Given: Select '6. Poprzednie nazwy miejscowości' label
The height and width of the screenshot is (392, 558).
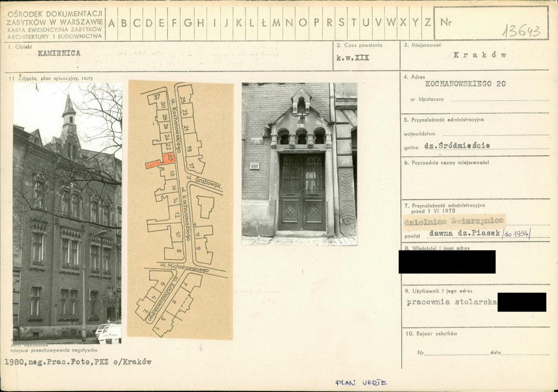Looking at the screenshot, I should [x=446, y=163].
